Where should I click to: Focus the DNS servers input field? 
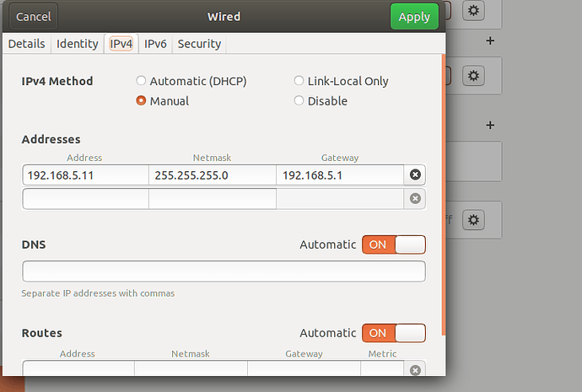[224, 271]
